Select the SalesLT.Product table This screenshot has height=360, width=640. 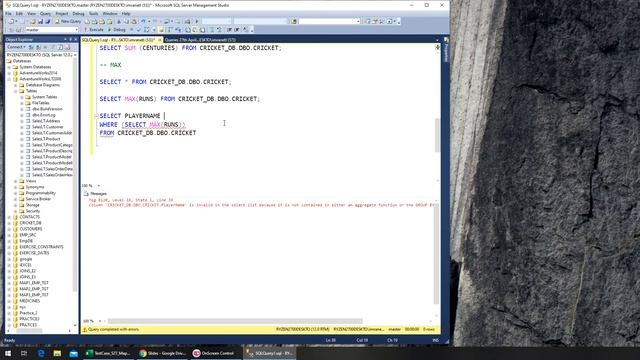46,139
